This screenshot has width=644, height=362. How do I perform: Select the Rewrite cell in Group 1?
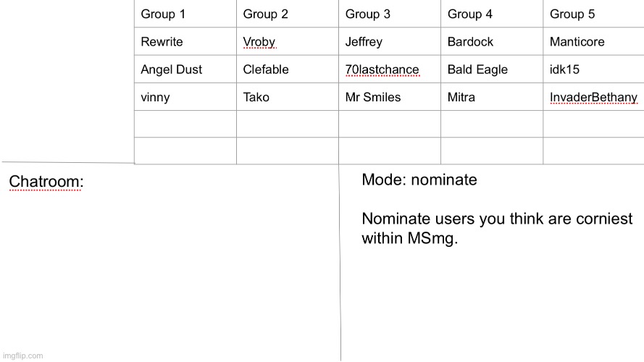coord(185,41)
